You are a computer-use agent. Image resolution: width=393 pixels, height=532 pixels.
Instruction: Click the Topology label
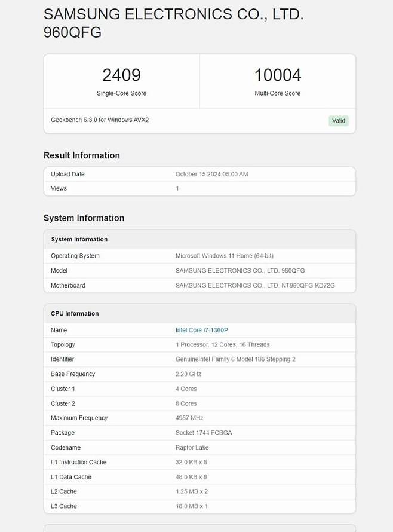coord(63,344)
